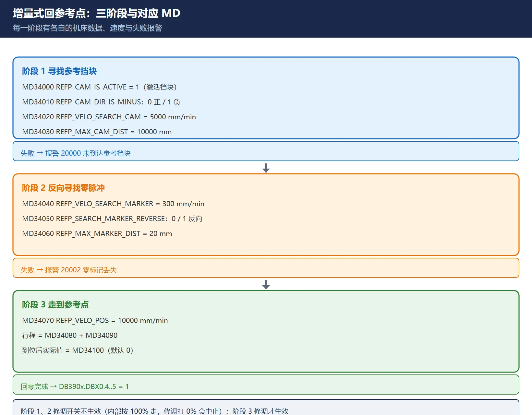532x415 pixels.
Task: Select the note starting '阶段 1、2 修调开关不生效'
Action: (154, 411)
